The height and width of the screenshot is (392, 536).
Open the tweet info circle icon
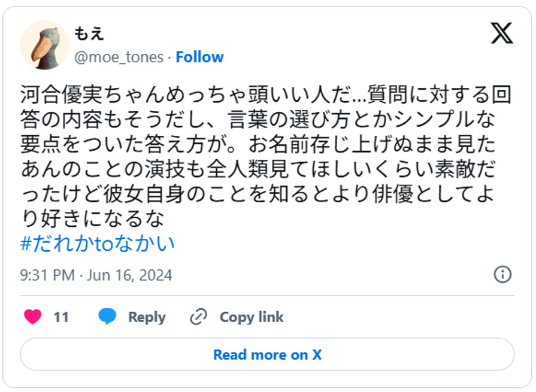502,275
